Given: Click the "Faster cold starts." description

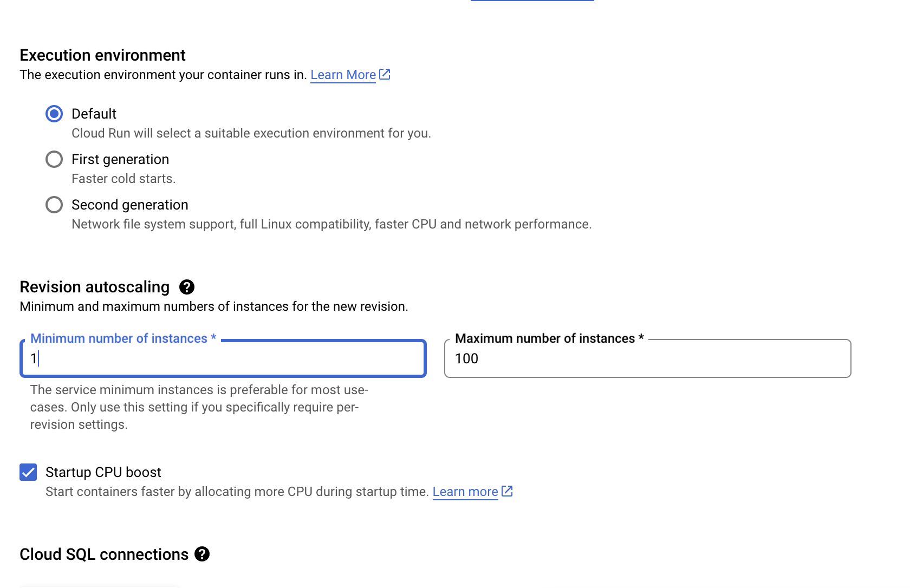Looking at the screenshot, I should 123,179.
